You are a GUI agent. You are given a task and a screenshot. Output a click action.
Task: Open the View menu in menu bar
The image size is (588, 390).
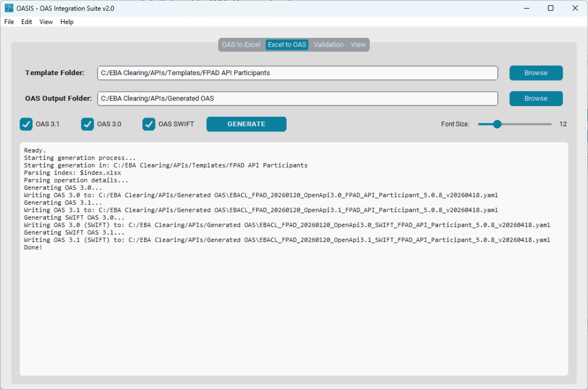pos(45,22)
